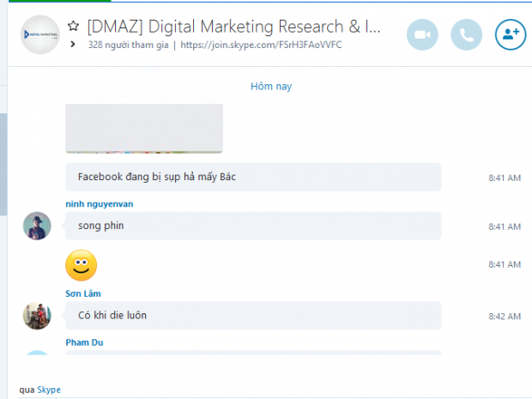Open the Digital Marketing group avatar
Image resolution: width=532 pixels, height=399 pixels.
pos(39,35)
